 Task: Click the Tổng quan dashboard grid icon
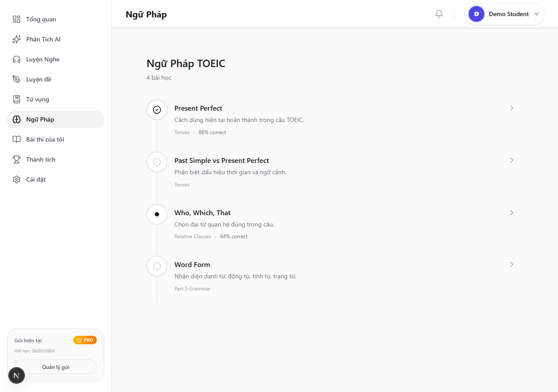[17, 19]
